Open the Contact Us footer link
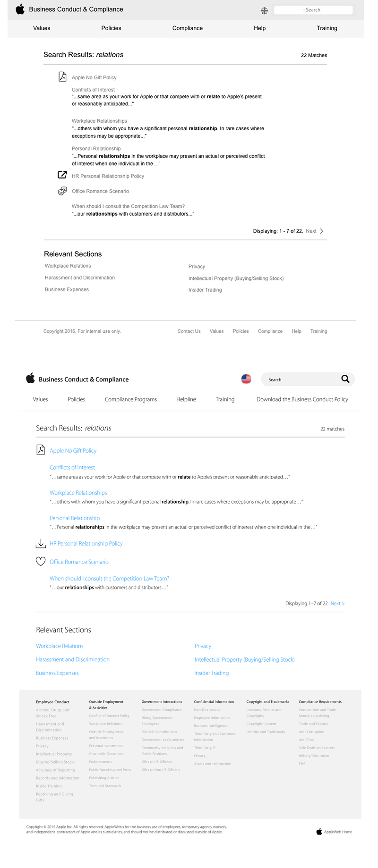378x868 pixels. [x=189, y=331]
